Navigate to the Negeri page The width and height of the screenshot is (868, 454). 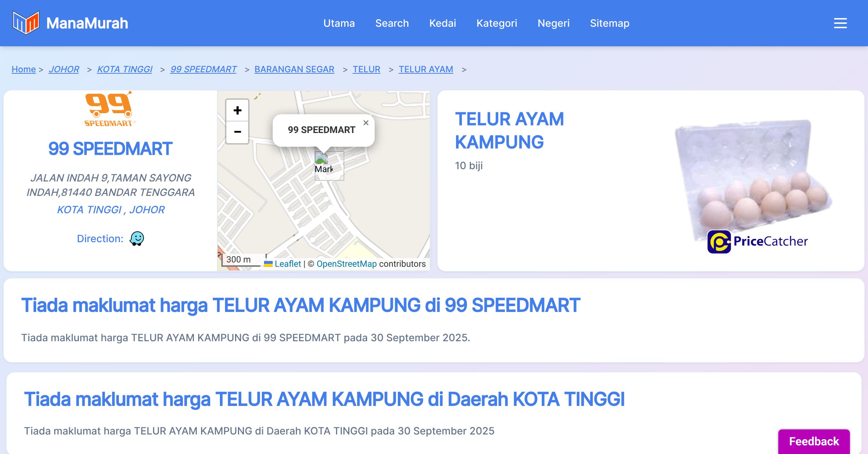point(553,23)
